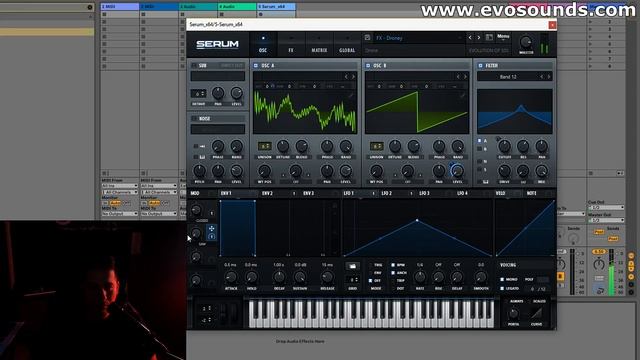Click the envelope Attack knob

pyautogui.click(x=231, y=278)
